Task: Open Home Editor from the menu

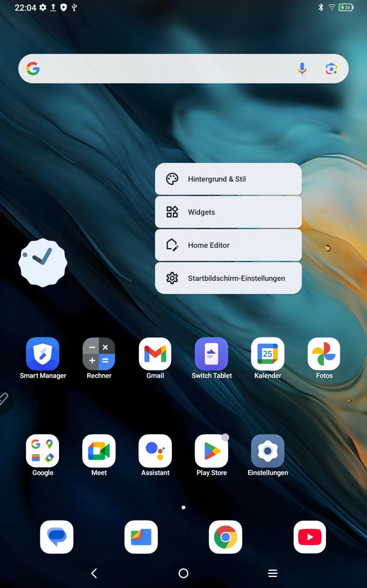Action: pos(228,245)
